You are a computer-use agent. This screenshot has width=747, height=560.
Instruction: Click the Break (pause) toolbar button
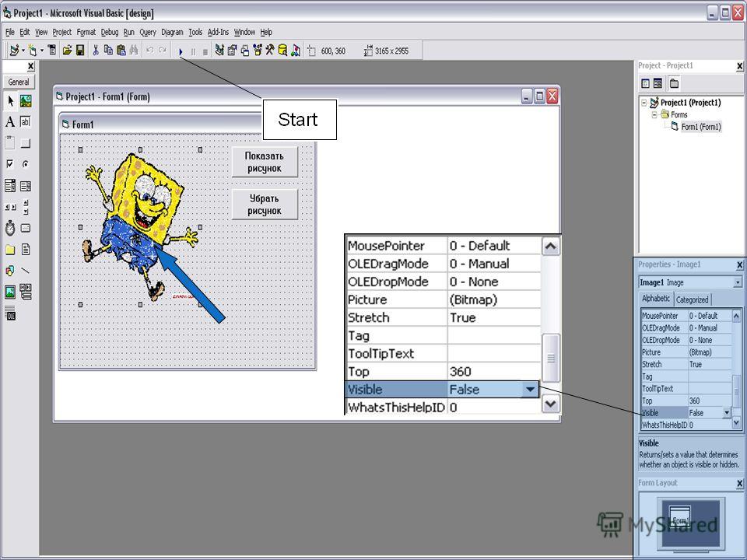click(193, 51)
